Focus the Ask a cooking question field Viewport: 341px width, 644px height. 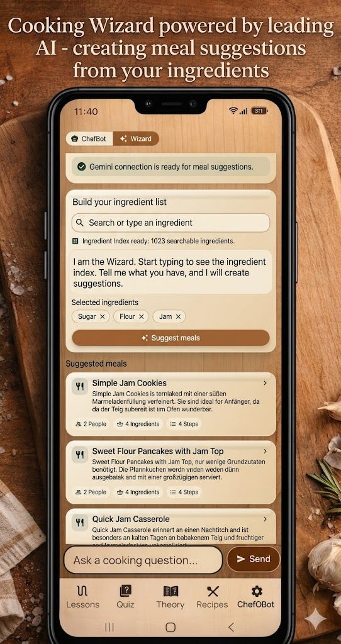click(143, 560)
